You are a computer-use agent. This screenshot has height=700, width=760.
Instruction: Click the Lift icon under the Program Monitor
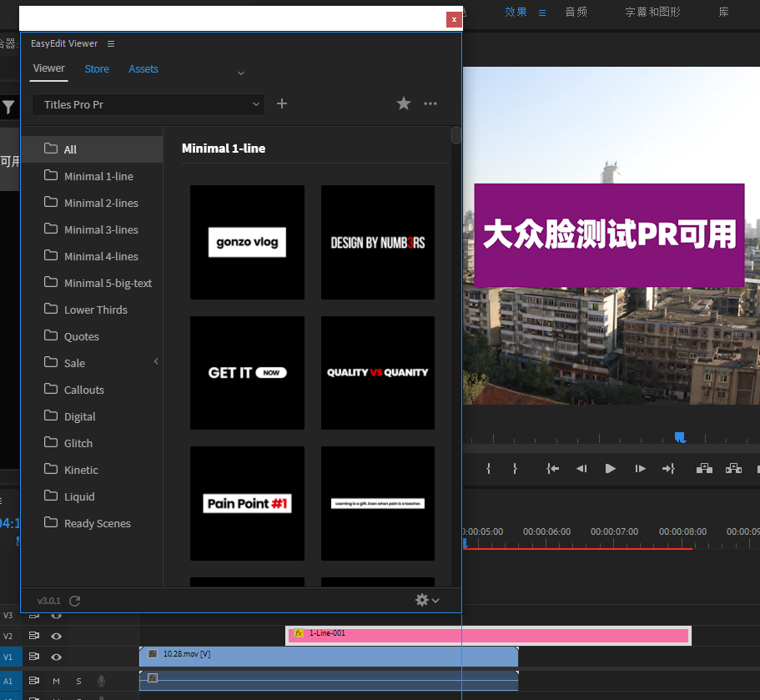pos(704,469)
